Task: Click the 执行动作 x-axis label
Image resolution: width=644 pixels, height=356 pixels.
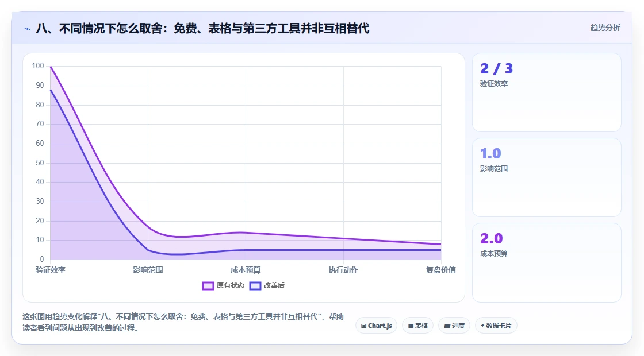Action: click(x=343, y=270)
